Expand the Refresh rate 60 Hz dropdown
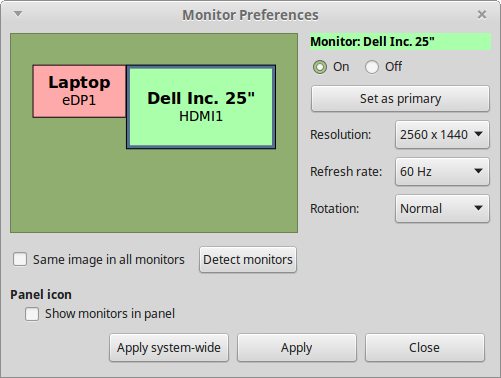501x378 pixels. (x=442, y=172)
